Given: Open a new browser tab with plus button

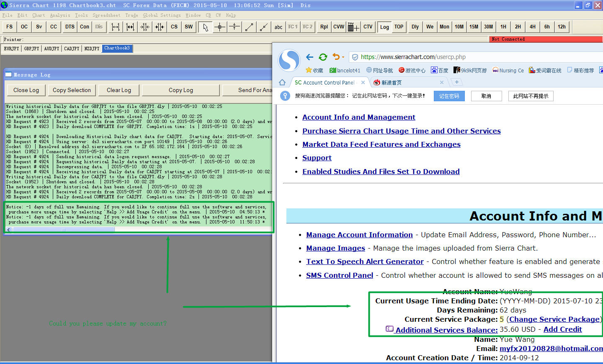Looking at the screenshot, I should 456,82.
